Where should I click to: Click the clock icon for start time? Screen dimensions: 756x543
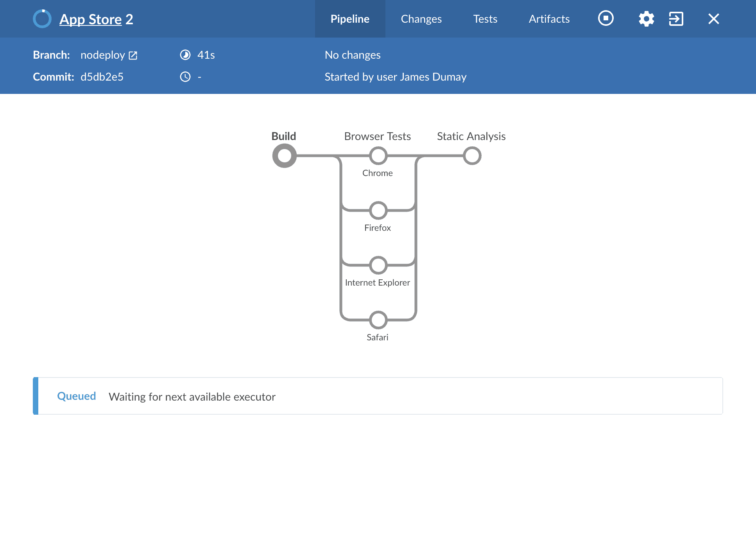(x=185, y=77)
